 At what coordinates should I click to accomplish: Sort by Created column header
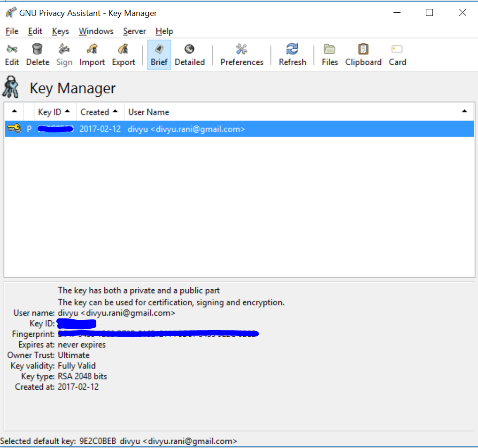pos(100,112)
